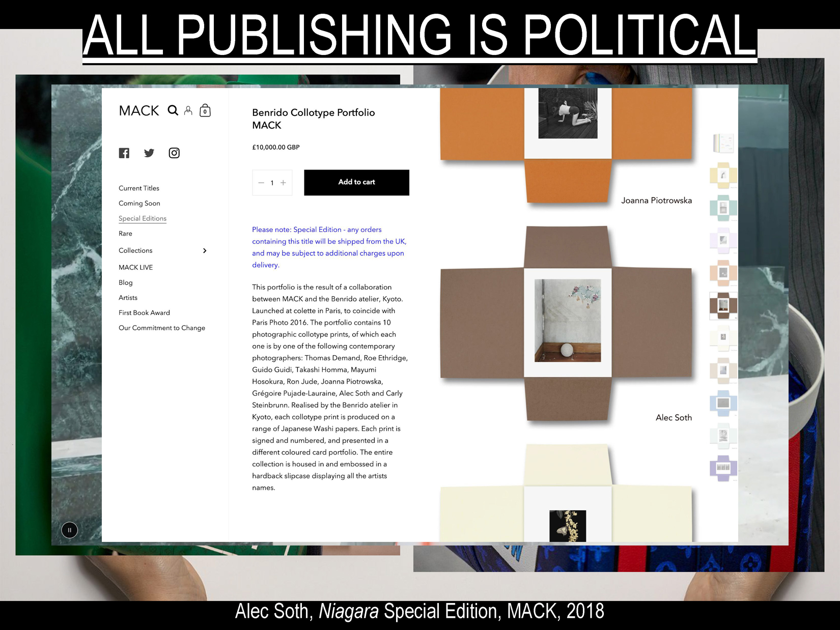This screenshot has width=840, height=630.
Task: Select the brown portfolio thumbnail
Action: (723, 305)
